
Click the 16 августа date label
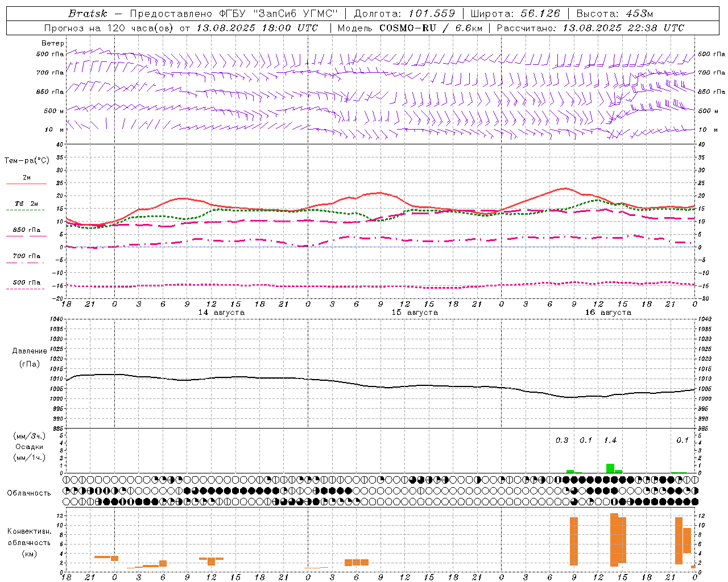[x=608, y=313]
